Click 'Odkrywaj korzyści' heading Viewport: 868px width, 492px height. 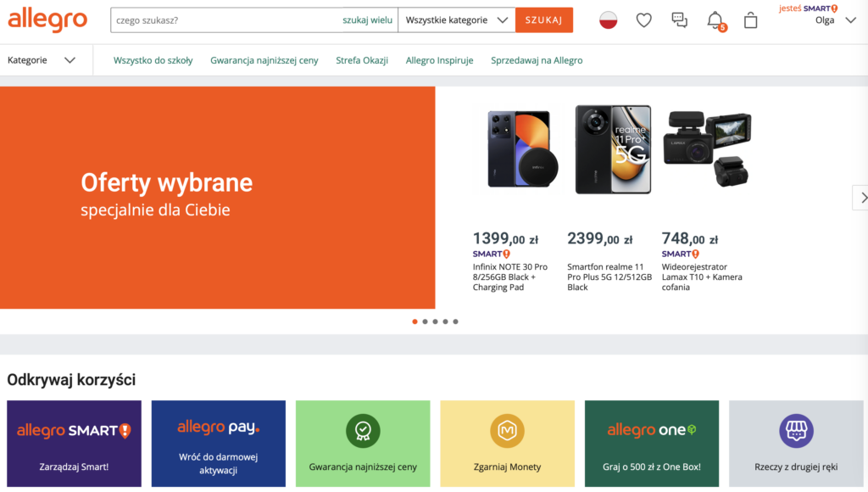[x=71, y=379]
